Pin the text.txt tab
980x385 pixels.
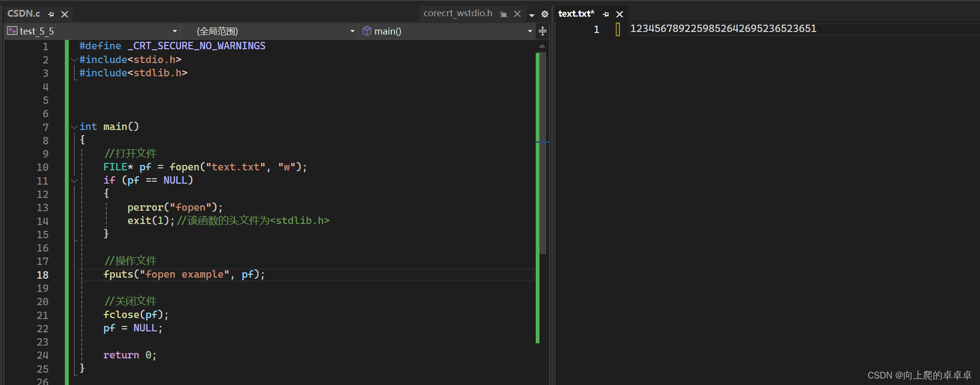click(606, 14)
